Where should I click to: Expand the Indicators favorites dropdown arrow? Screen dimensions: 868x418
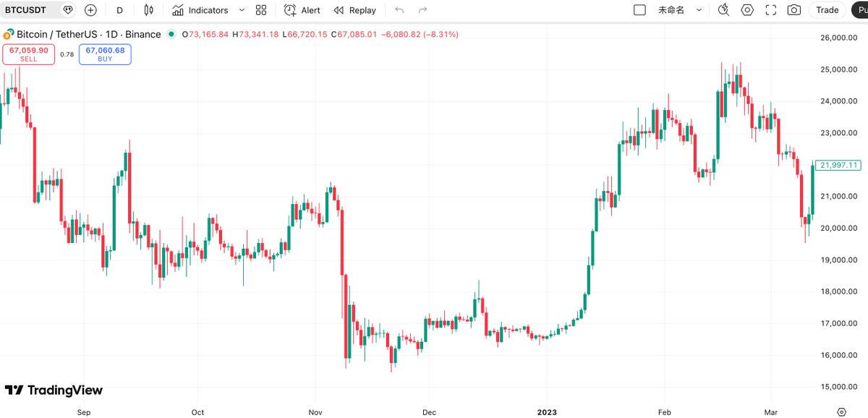pyautogui.click(x=242, y=10)
